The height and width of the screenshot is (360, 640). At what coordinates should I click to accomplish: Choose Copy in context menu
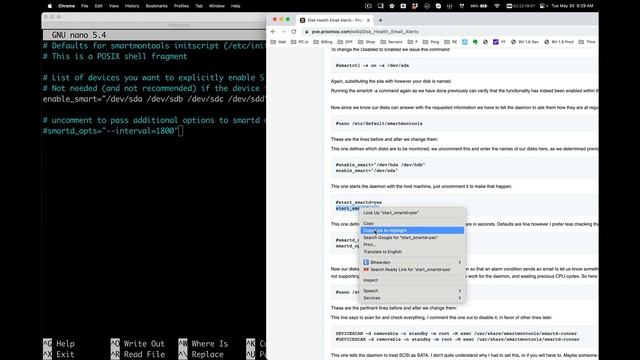[x=411, y=223]
